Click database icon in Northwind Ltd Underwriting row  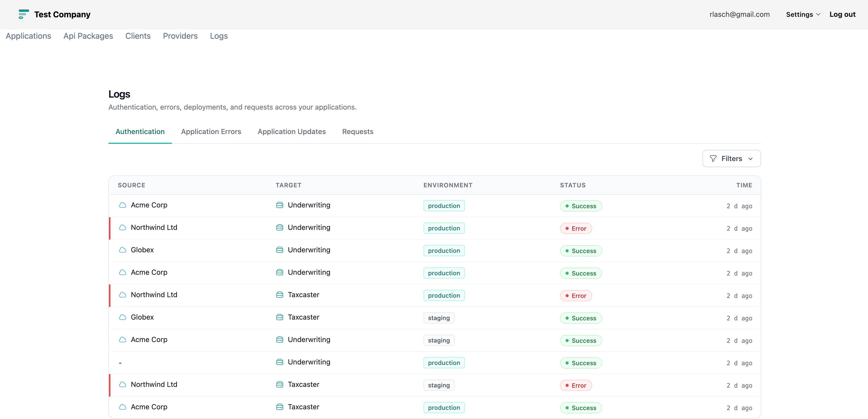pos(280,228)
